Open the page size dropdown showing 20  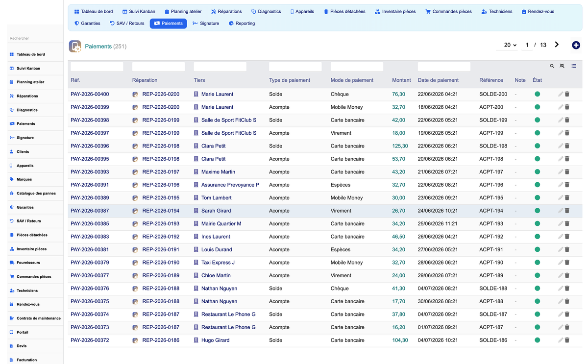pyautogui.click(x=510, y=45)
